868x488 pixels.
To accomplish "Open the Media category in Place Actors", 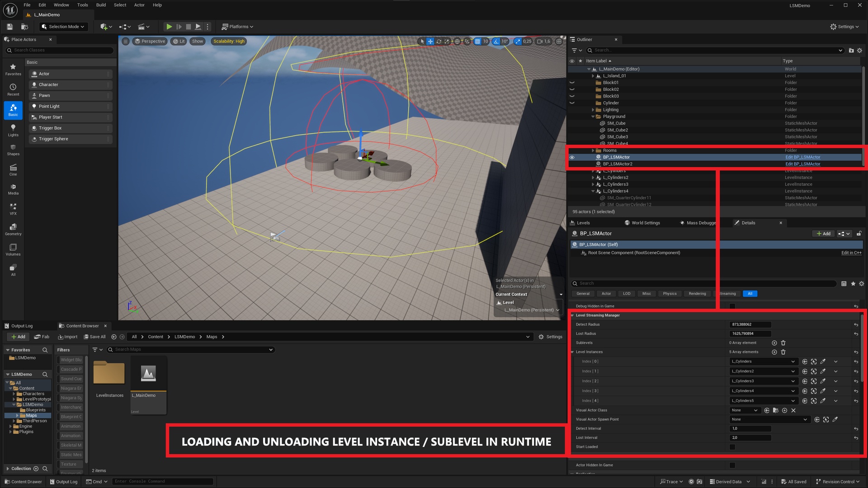I will coord(13,189).
